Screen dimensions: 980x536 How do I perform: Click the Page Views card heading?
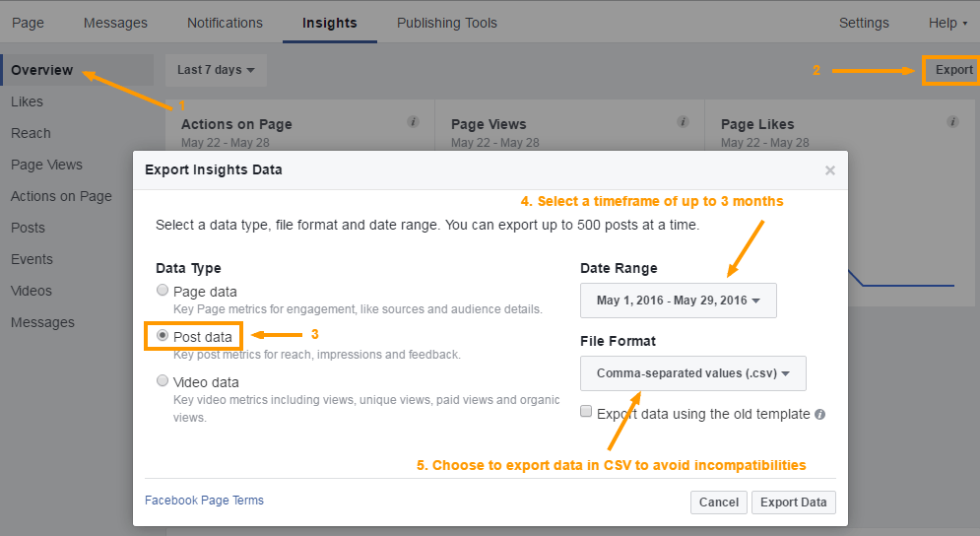click(x=489, y=124)
